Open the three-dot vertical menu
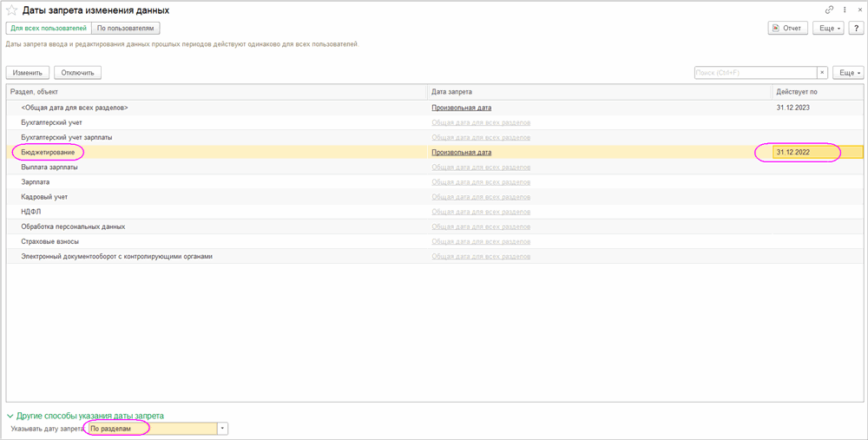 pos(845,10)
